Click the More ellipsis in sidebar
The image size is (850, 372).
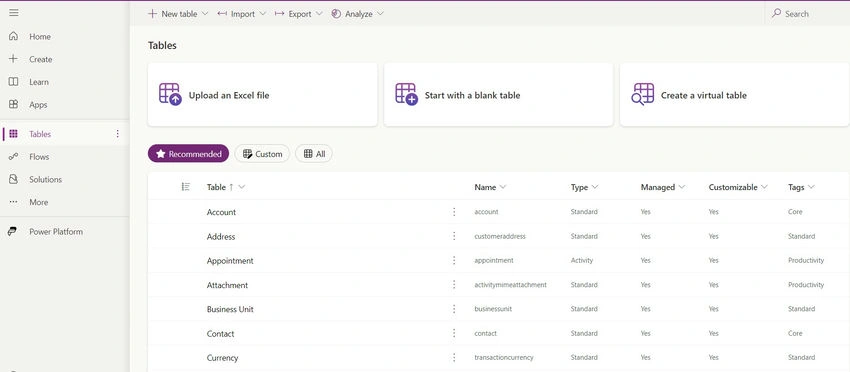pyautogui.click(x=14, y=202)
